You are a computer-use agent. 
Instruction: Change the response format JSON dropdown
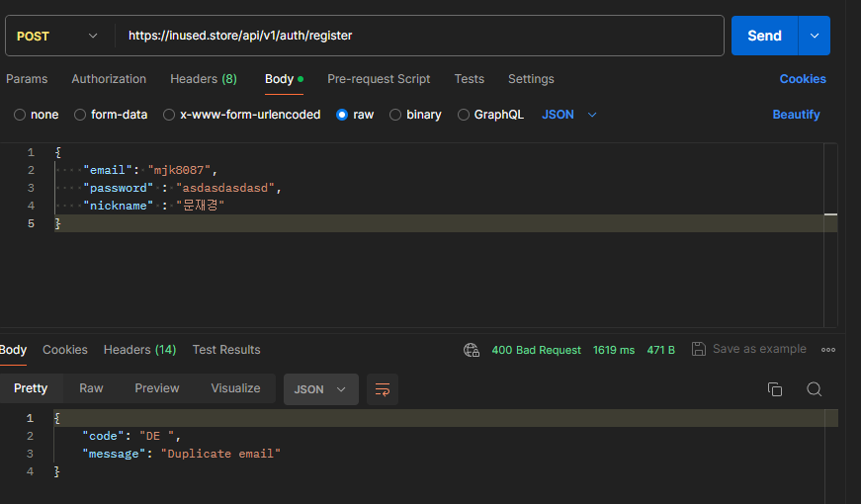point(320,389)
